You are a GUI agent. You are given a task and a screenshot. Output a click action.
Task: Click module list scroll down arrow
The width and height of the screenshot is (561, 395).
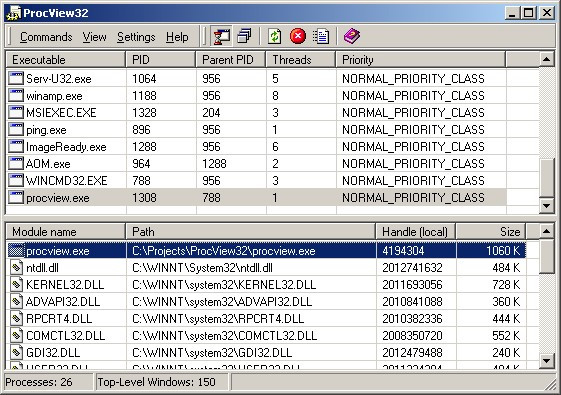546,360
